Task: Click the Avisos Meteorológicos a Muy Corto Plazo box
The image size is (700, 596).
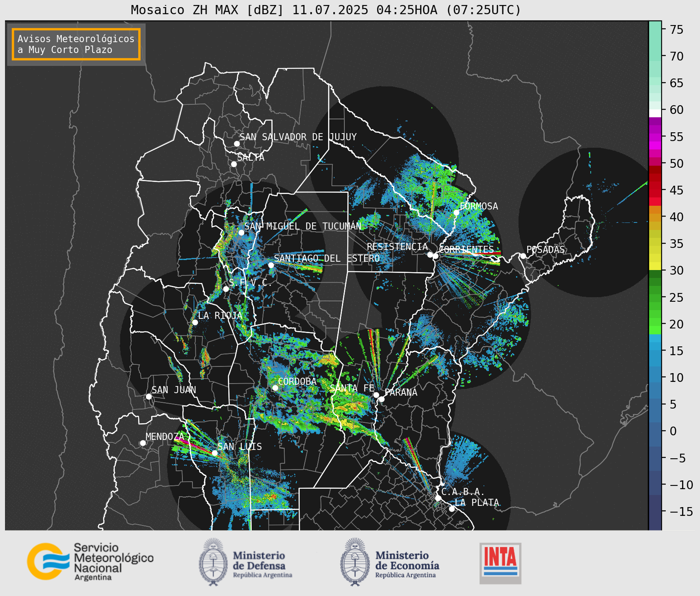Action: 76,44
